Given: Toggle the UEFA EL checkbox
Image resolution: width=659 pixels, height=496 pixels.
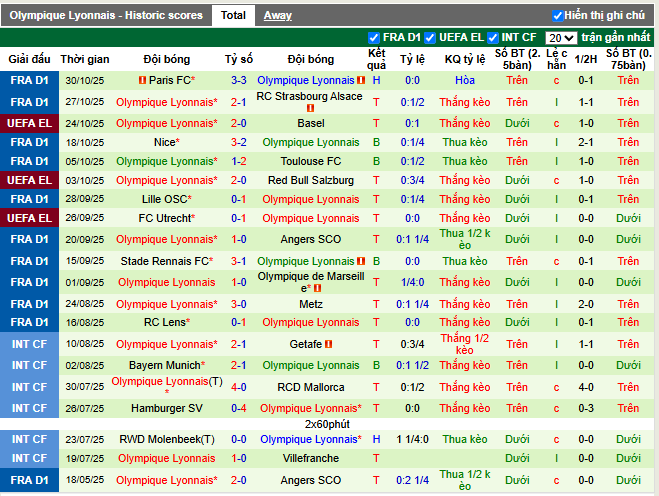Looking at the screenshot, I should point(430,38).
